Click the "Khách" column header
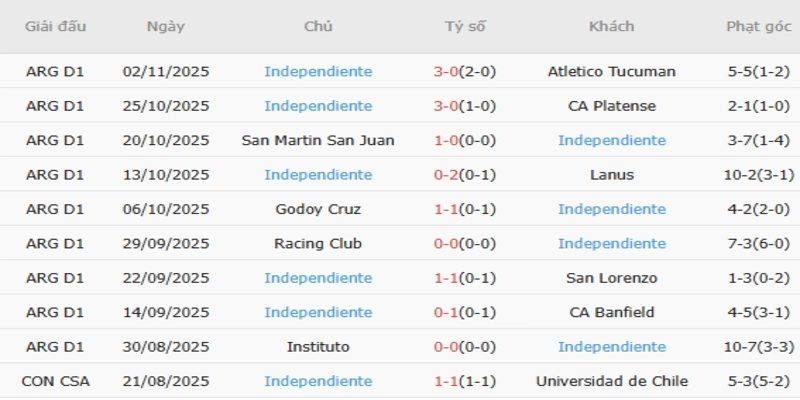 (611, 27)
